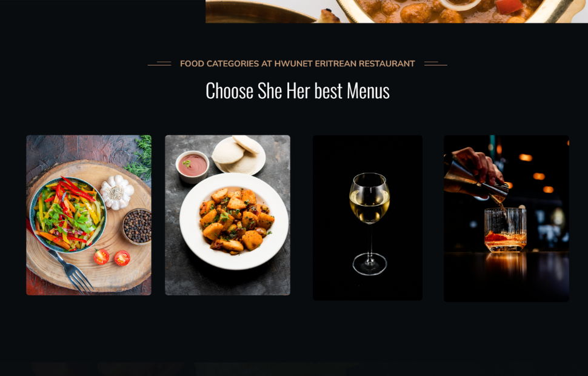The width and height of the screenshot is (588, 376).
Task: Click the fork in the salad photo
Action: point(72,272)
